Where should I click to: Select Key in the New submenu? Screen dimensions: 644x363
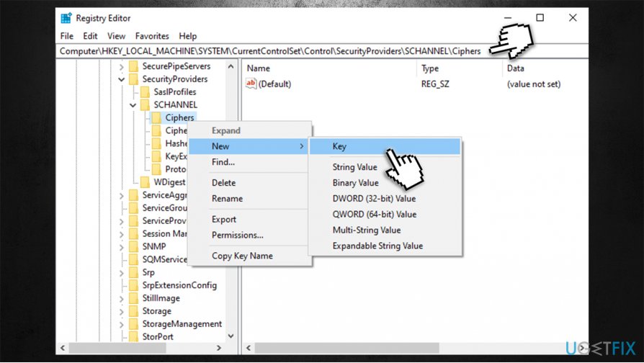(385, 147)
